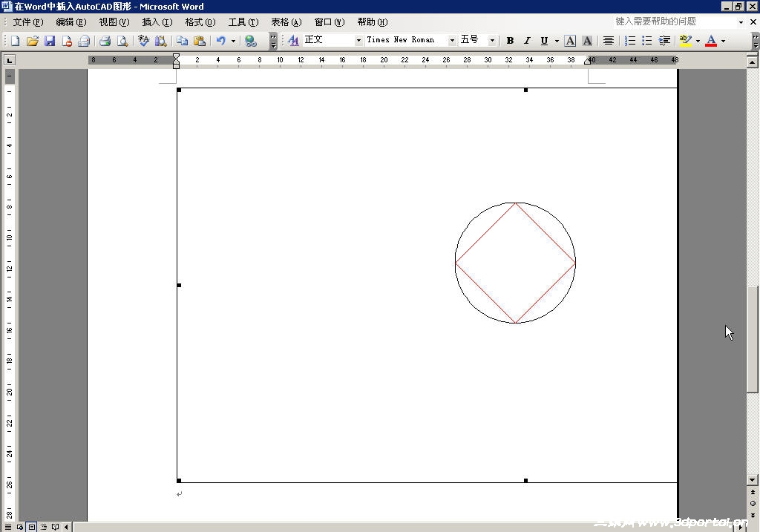Switch to Reading Layout view

[55, 527]
